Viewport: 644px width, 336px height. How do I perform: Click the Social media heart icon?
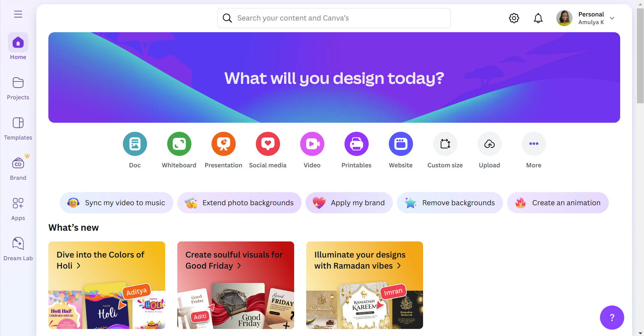(x=268, y=144)
